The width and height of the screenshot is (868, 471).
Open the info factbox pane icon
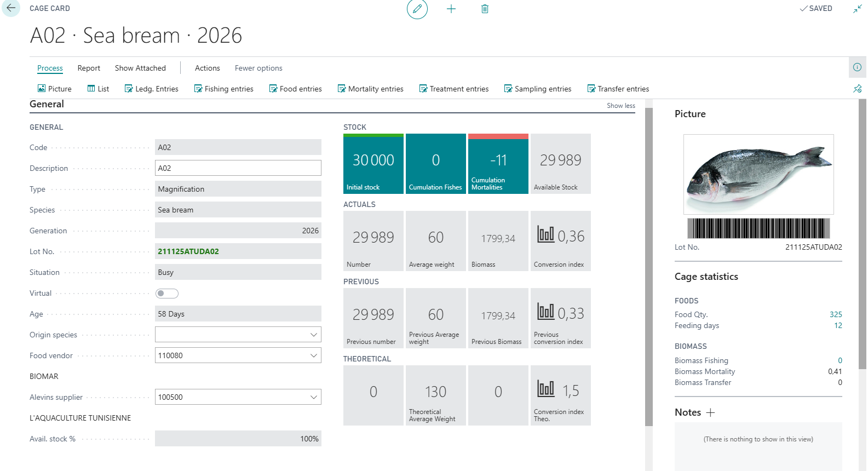[x=857, y=67]
